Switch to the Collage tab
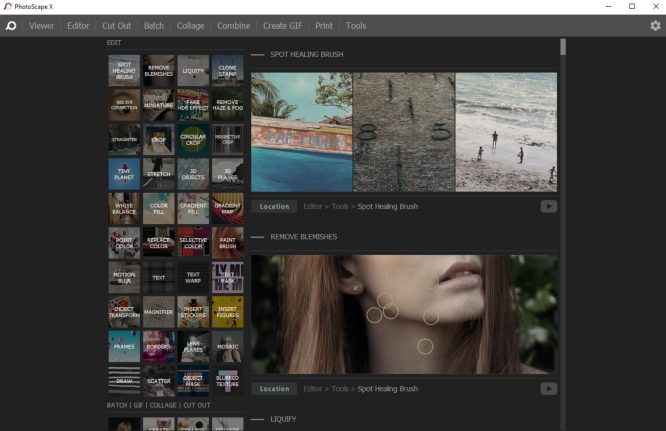This screenshot has width=666, height=431. [x=190, y=26]
